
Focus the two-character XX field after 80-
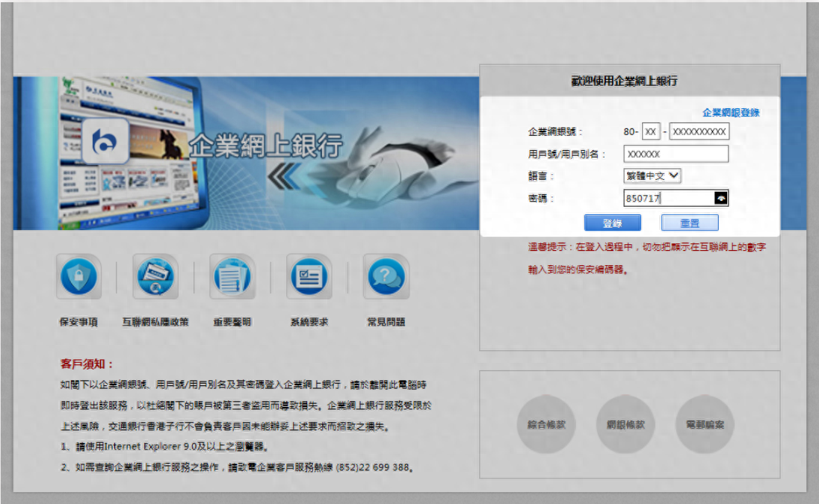pos(651,132)
